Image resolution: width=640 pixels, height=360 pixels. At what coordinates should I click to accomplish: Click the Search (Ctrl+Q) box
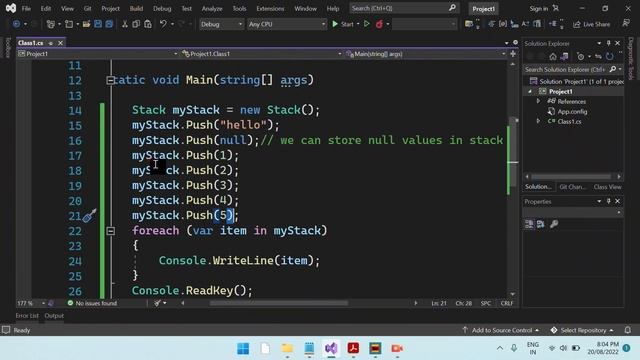[404, 8]
